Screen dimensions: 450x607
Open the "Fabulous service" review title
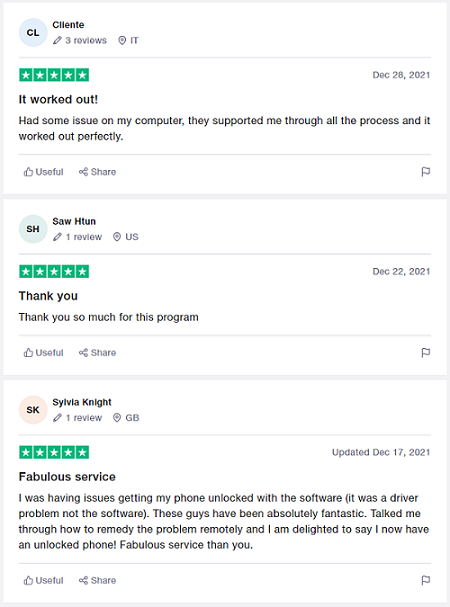(67, 477)
